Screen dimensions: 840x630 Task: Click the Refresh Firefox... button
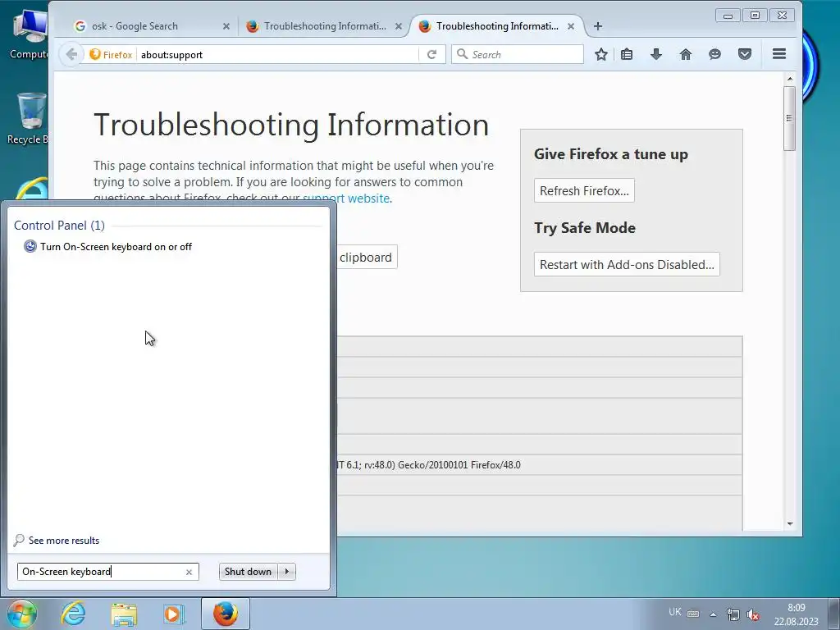point(584,190)
